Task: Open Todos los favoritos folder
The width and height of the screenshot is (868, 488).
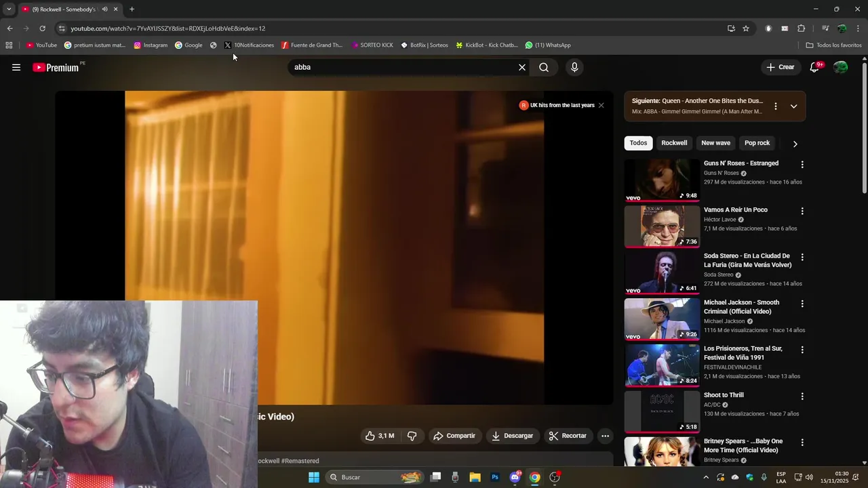Action: pyautogui.click(x=833, y=45)
